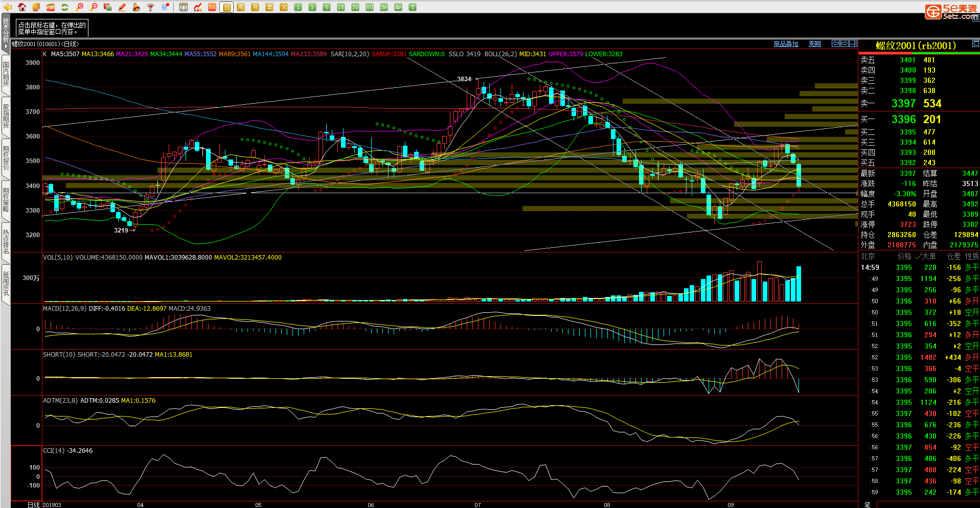980x508 pixels.
Task: Click the 螺纹2001(rb2001) title
Action: (x=916, y=45)
